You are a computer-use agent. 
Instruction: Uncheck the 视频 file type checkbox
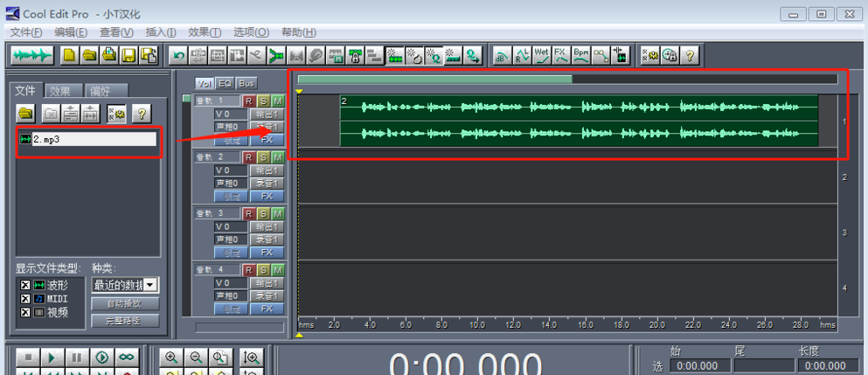[24, 312]
